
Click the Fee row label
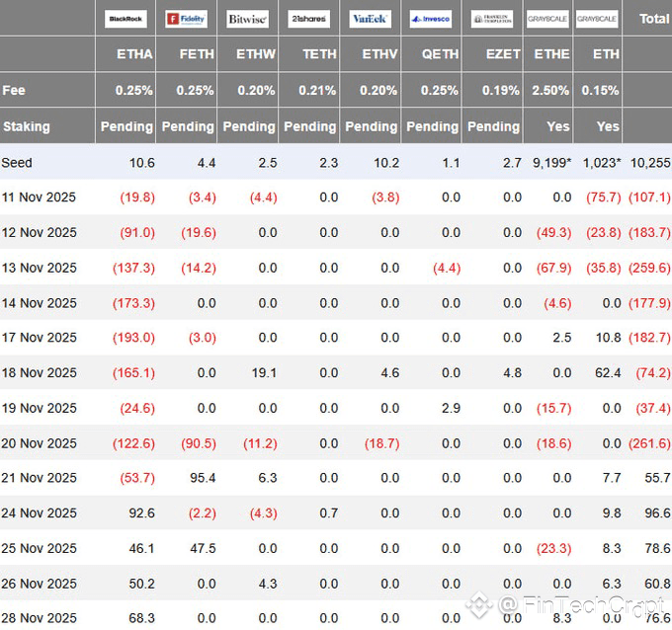[14, 91]
